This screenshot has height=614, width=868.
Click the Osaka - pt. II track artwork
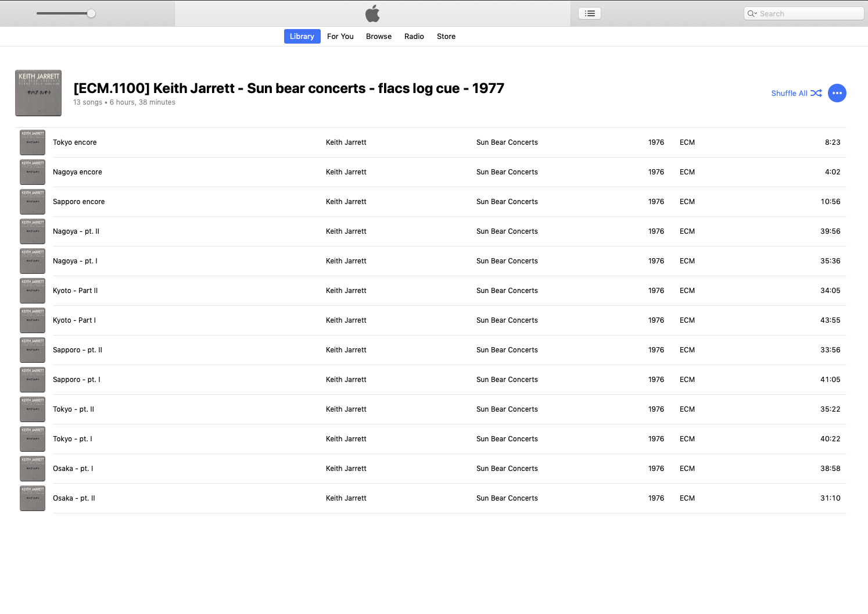click(33, 498)
